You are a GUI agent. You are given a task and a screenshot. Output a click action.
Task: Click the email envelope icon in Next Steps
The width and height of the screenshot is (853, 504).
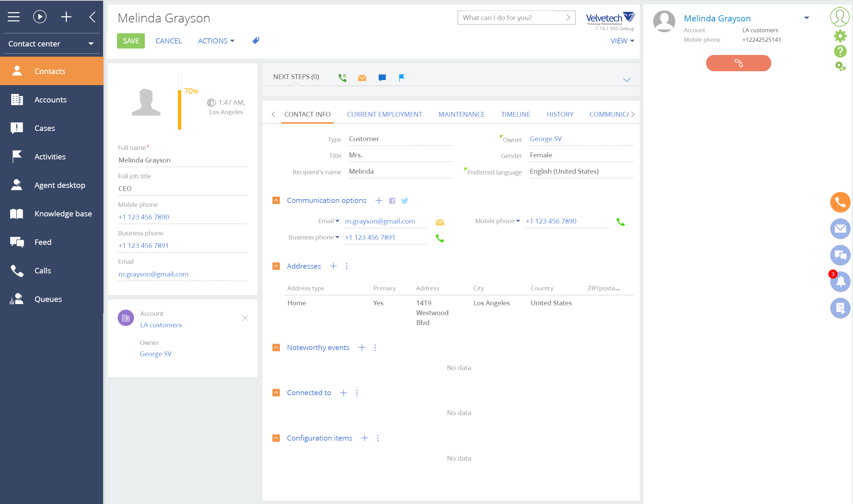click(362, 78)
